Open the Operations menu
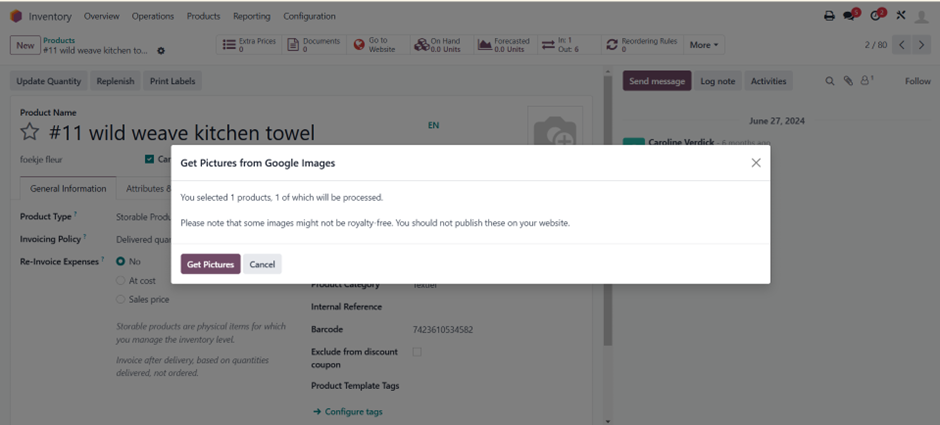940x425 pixels. [x=153, y=16]
